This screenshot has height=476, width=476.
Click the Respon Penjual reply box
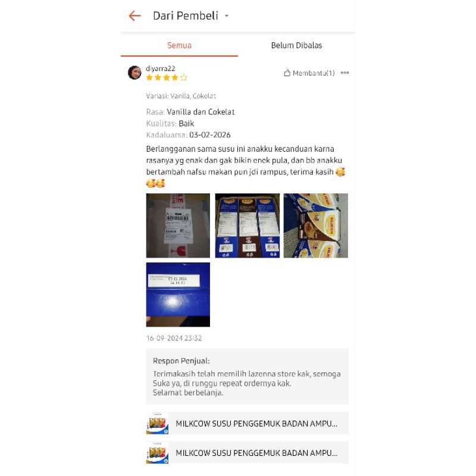[247, 377]
